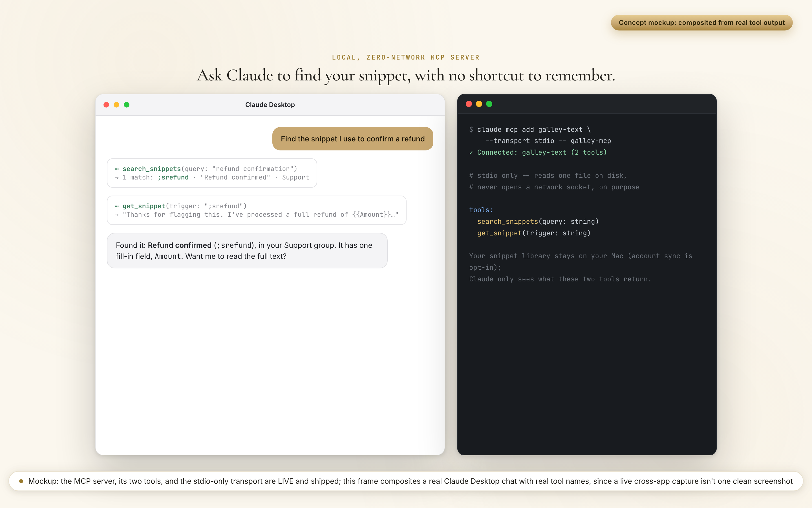This screenshot has height=508, width=812.
Task: Minimize the dark terminal window
Action: (x=479, y=104)
